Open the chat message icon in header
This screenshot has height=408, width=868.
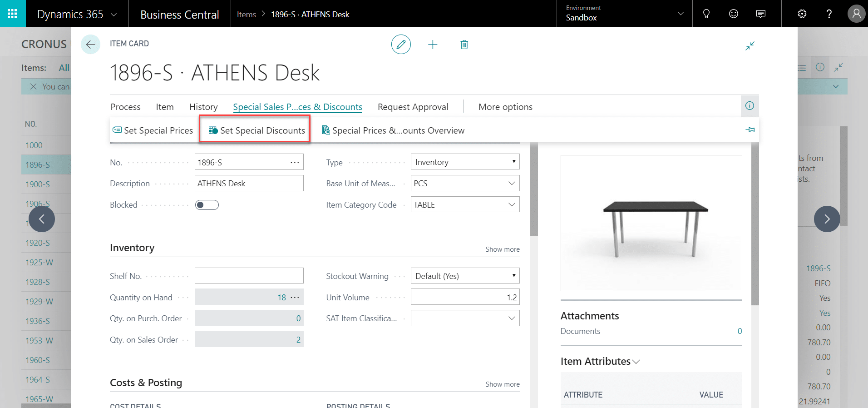tap(760, 14)
